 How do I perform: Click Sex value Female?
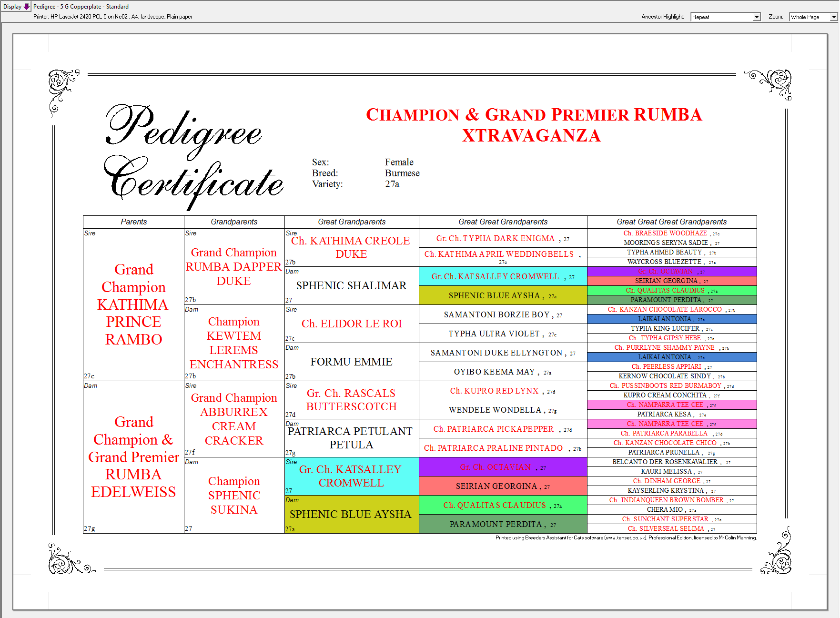coord(399,162)
